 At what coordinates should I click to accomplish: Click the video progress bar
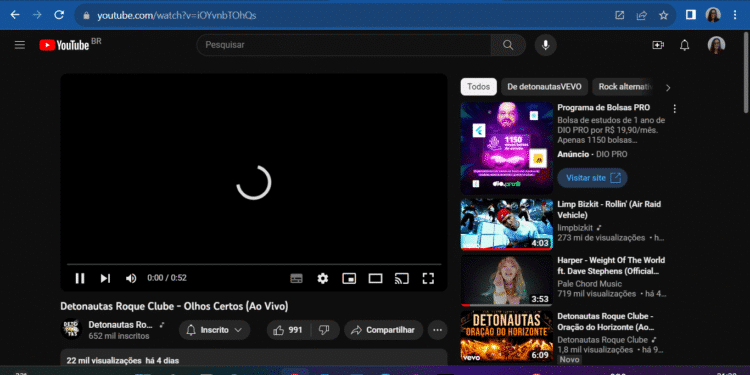point(254,264)
